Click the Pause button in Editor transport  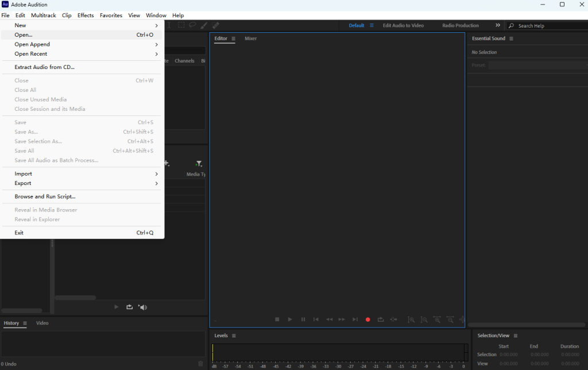(303, 319)
